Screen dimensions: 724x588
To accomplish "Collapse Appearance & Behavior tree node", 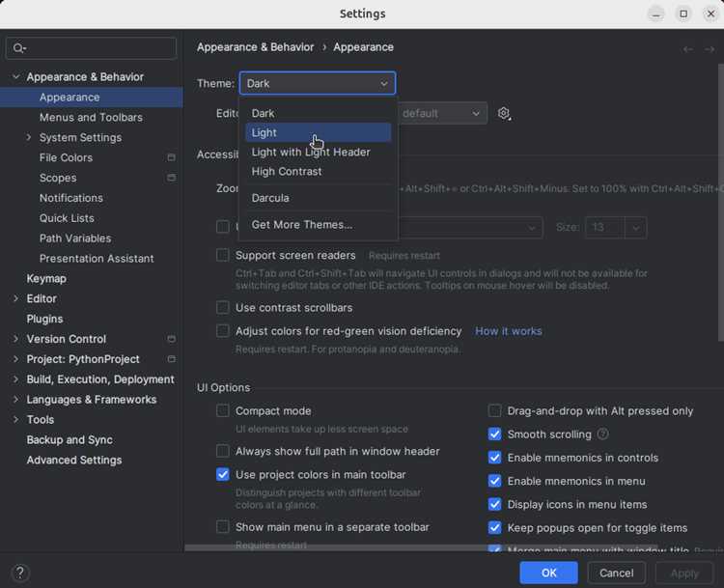I will point(16,76).
